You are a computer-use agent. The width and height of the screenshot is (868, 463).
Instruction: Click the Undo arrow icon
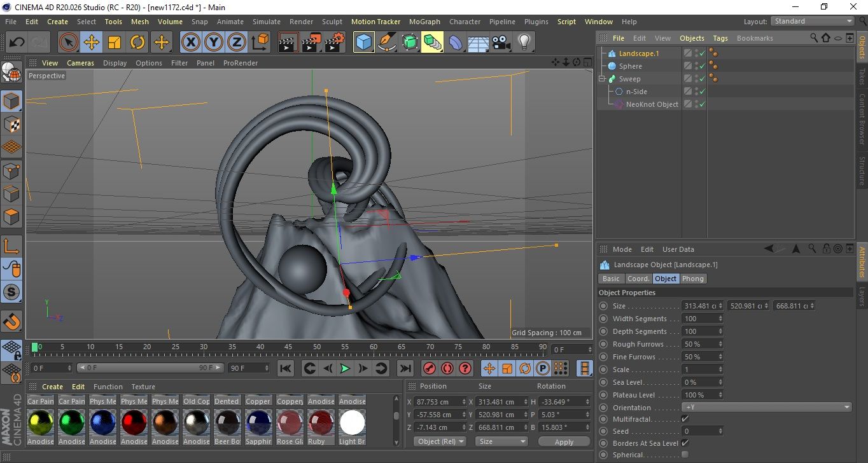pyautogui.click(x=17, y=43)
